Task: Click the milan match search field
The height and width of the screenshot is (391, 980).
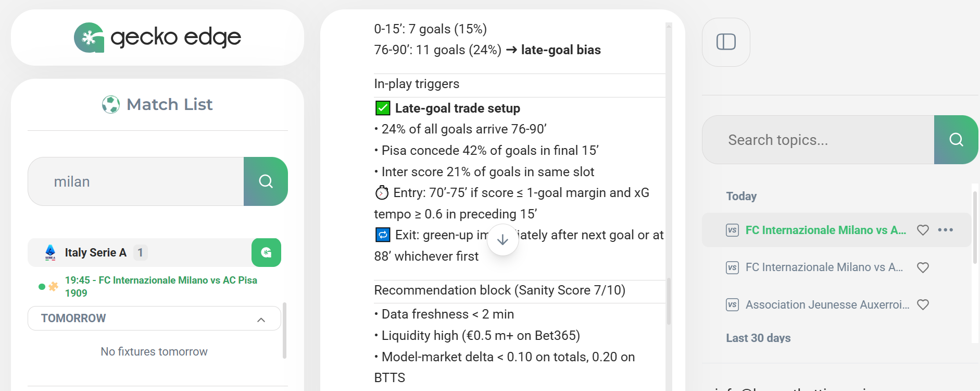Action: (x=135, y=181)
